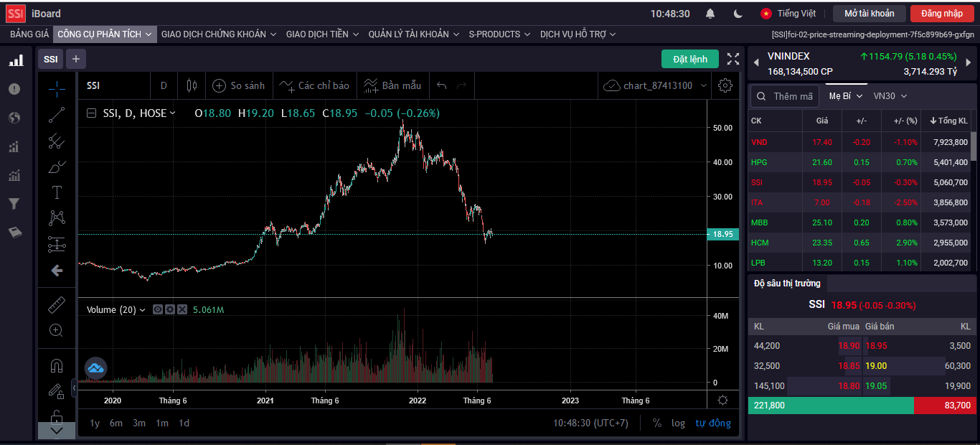Open CÔNG CỤ PHÂN TÍCH menu
This screenshot has height=445, width=980.
[x=105, y=34]
